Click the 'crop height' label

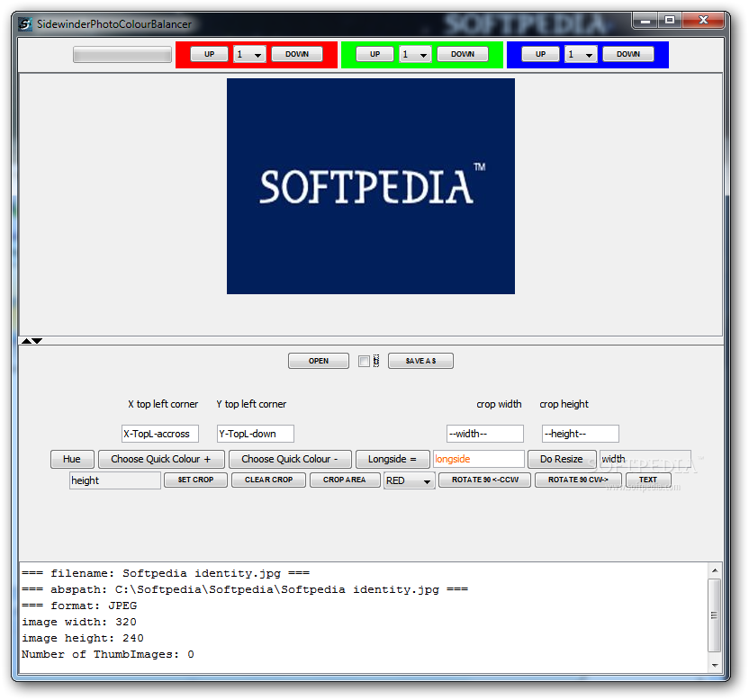[564, 404]
